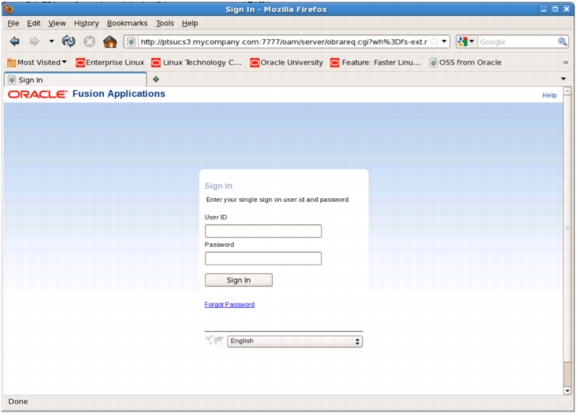Click the Sign In button
Image resolution: width=578 pixels, height=416 pixels.
click(239, 280)
